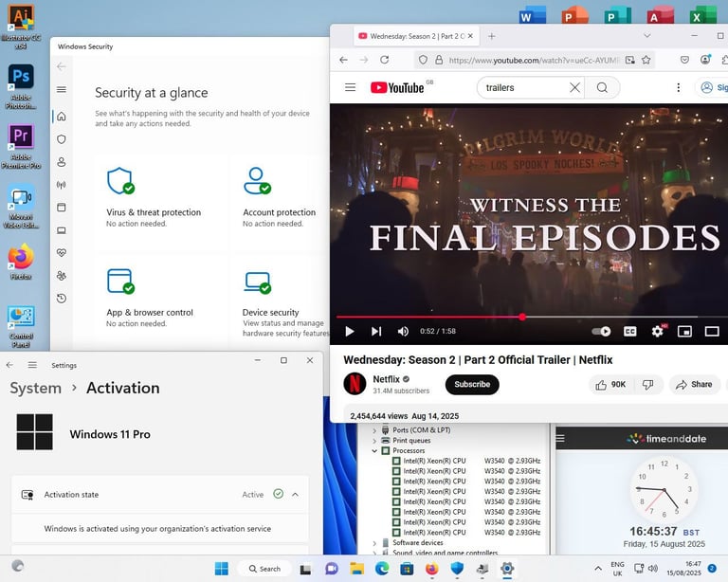Open Microsoft Edge from taskbar

click(x=382, y=568)
